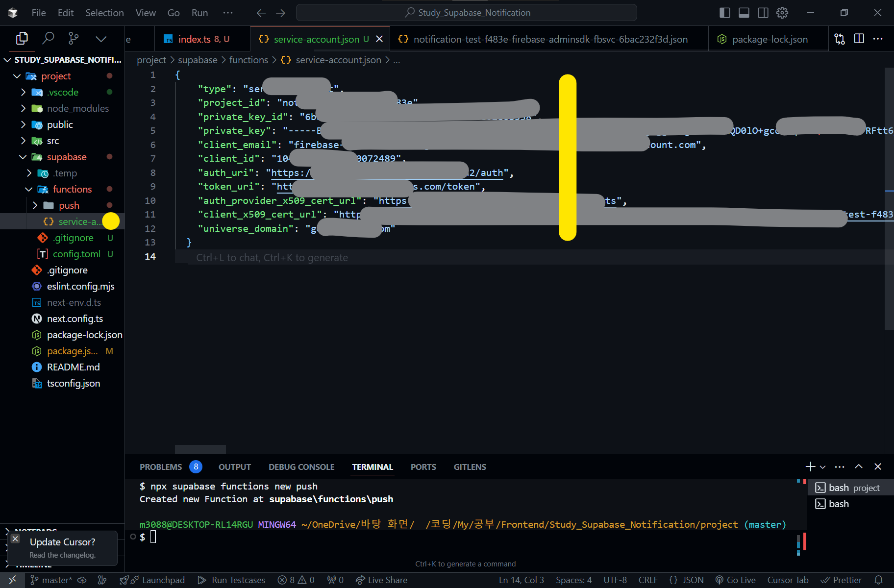This screenshot has width=894, height=588.
Task: Go back with the left arrow
Action: [x=261, y=13]
